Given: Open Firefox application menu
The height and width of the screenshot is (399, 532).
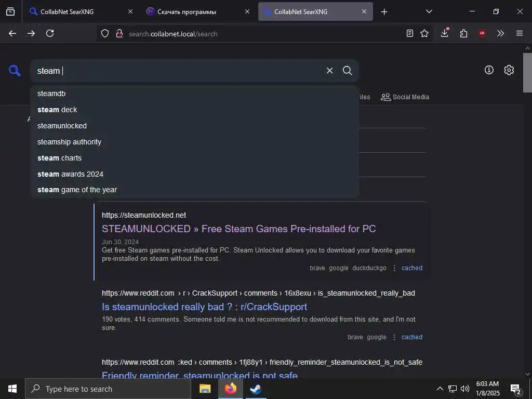Looking at the screenshot, I should tap(520, 33).
